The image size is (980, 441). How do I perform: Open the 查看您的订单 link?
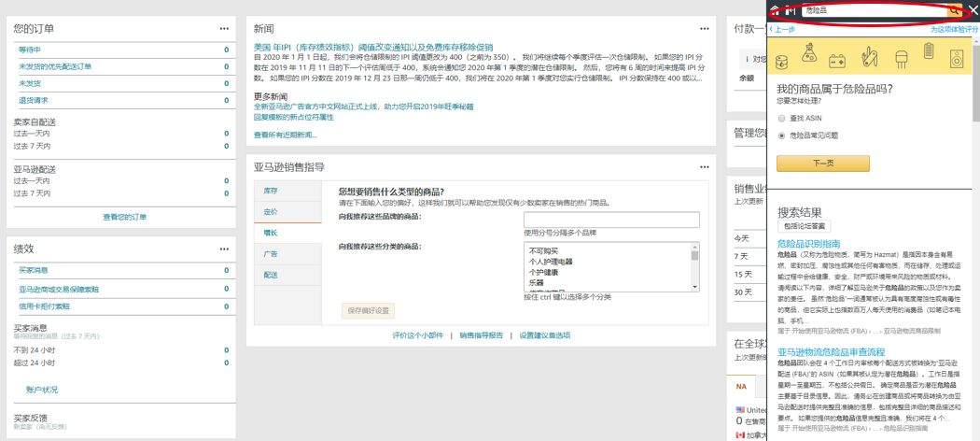[124, 217]
